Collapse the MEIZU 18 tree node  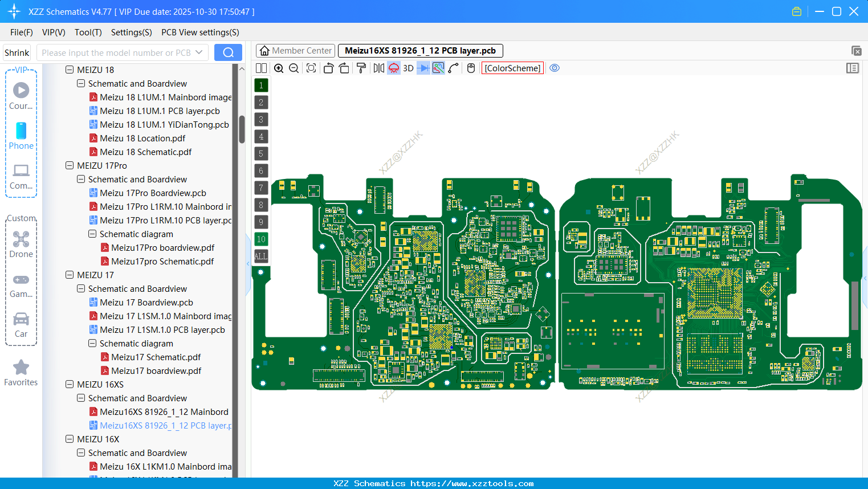pos(69,69)
